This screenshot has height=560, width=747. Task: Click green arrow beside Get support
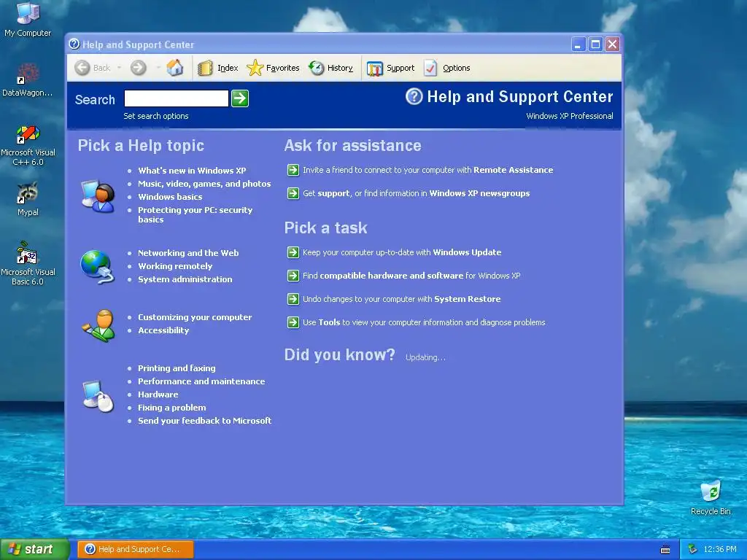coord(293,193)
